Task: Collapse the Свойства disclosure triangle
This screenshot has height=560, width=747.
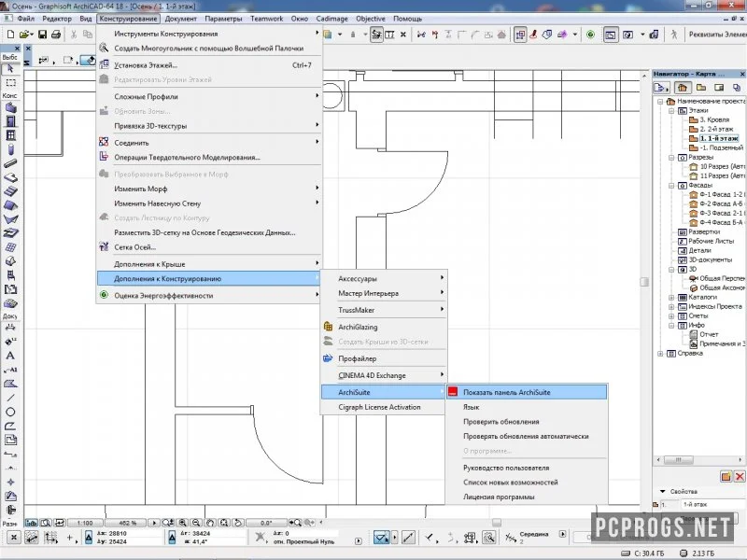Action: pos(662,491)
